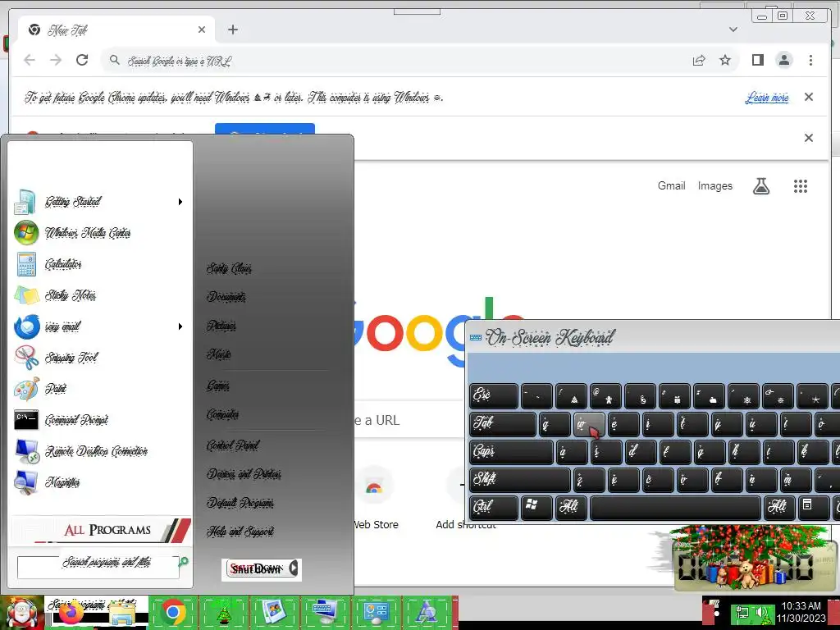Open Search Labs flask icon
840x630 pixels.
point(760,186)
